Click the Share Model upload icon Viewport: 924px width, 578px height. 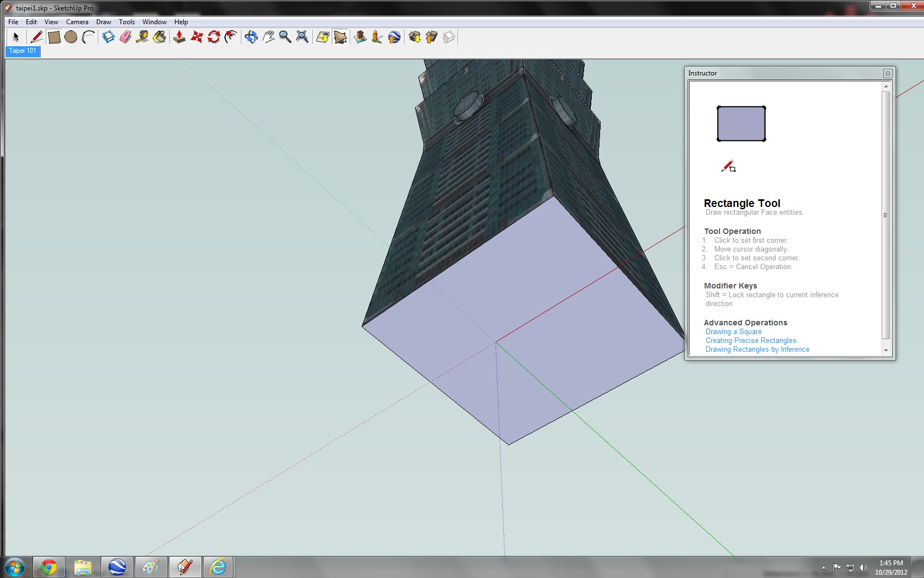click(x=432, y=37)
